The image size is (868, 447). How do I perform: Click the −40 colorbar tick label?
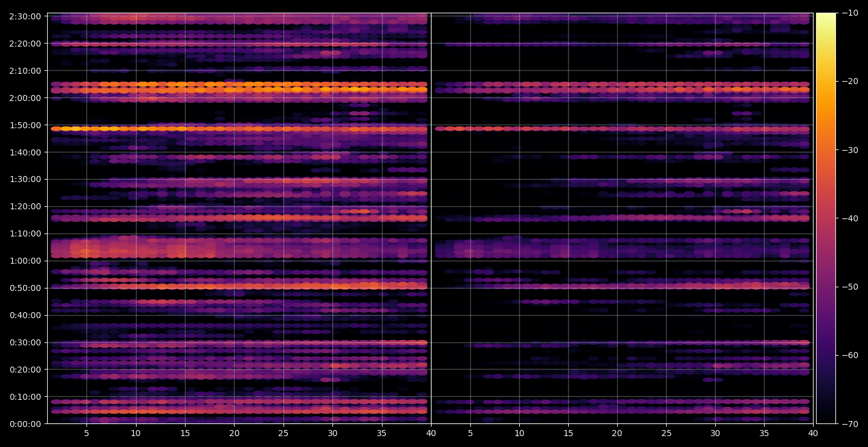pyautogui.click(x=850, y=218)
